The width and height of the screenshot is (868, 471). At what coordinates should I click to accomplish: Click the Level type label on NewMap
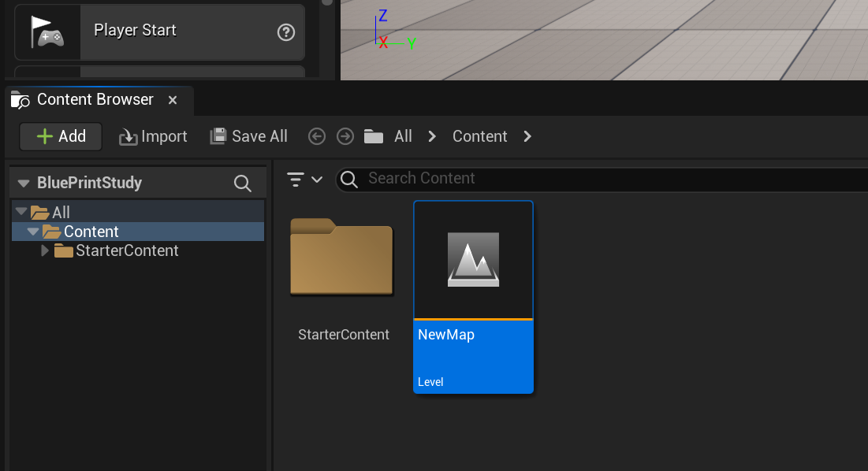click(430, 382)
